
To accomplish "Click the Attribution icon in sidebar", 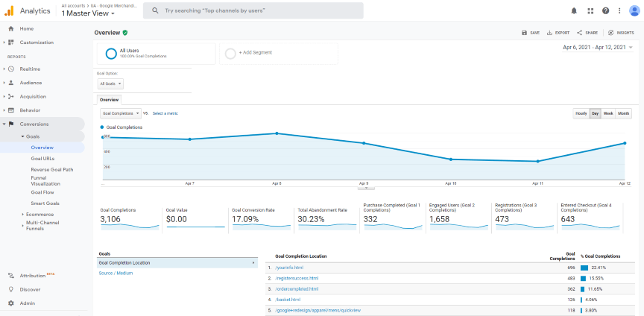I will point(11,276).
